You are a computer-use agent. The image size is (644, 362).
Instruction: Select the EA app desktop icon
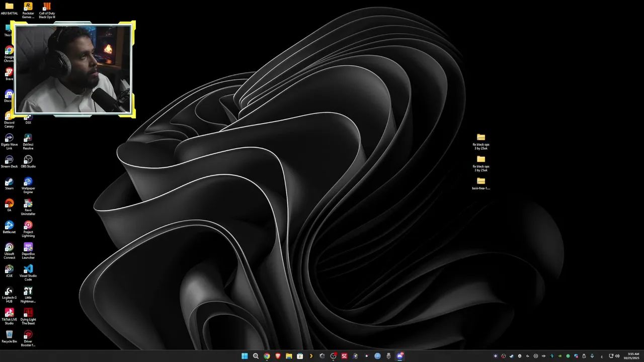9,206
